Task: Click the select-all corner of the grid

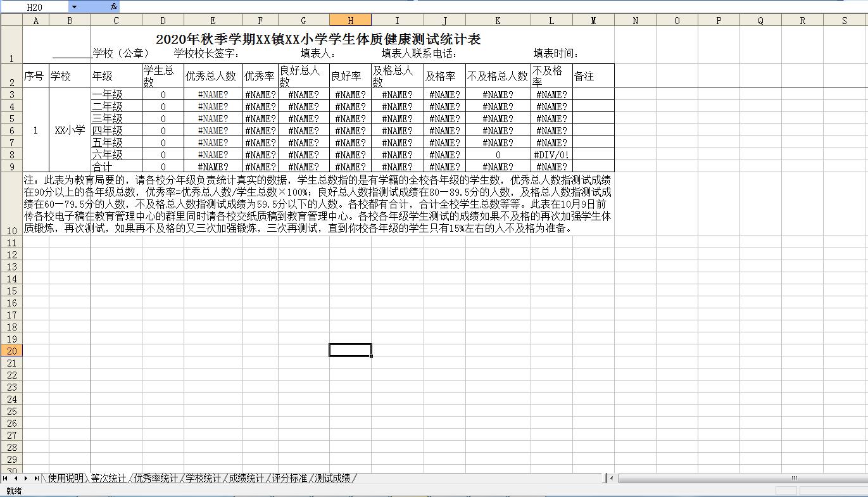Action: (x=11, y=20)
